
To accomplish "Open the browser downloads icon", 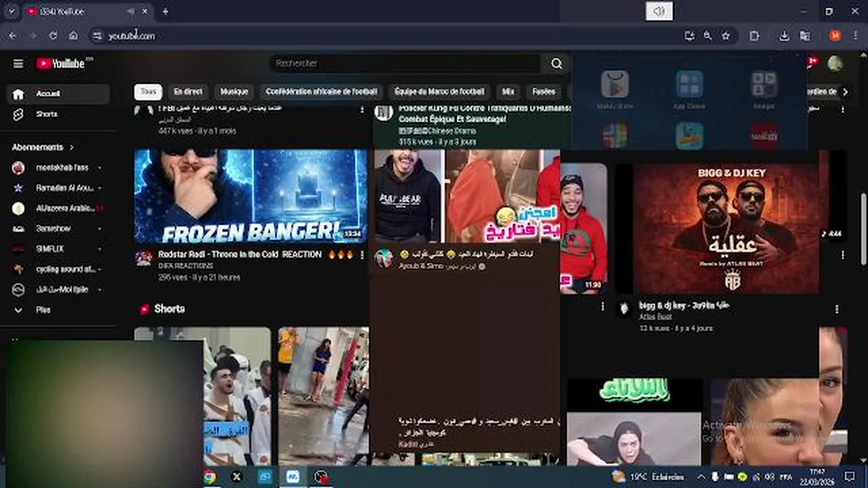I will [784, 36].
